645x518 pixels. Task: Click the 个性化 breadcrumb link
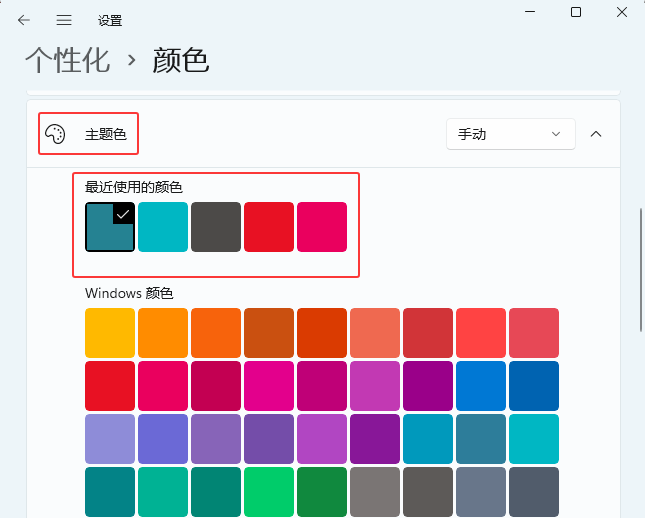pyautogui.click(x=67, y=60)
